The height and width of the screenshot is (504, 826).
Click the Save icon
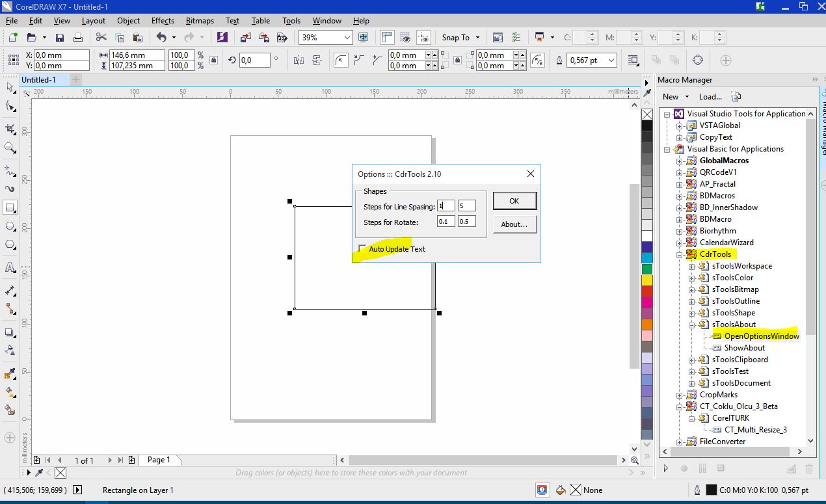click(x=60, y=38)
